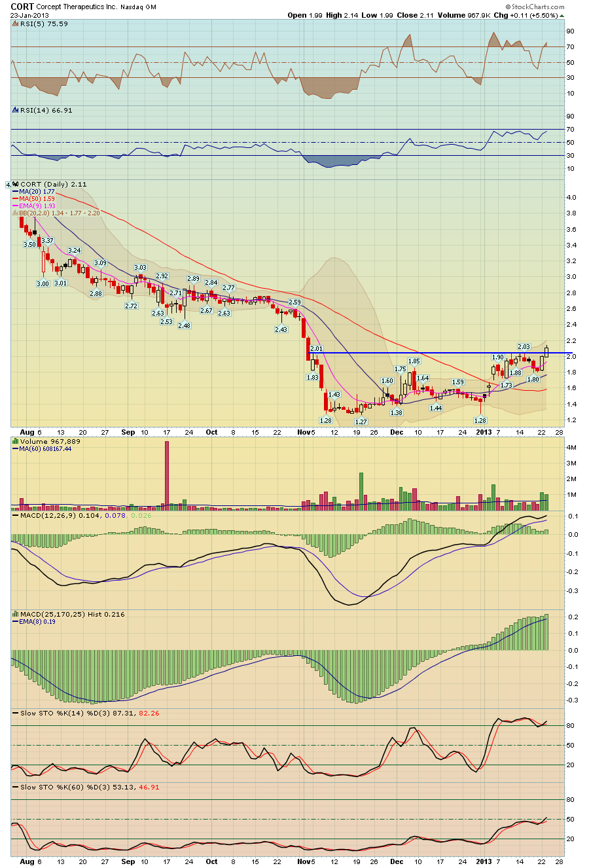Click the MA(60) 608167.44 legend text
The height and width of the screenshot is (868, 589).
(x=45, y=448)
